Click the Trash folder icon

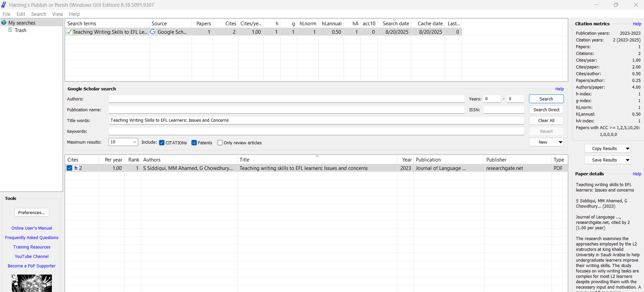pos(10,30)
